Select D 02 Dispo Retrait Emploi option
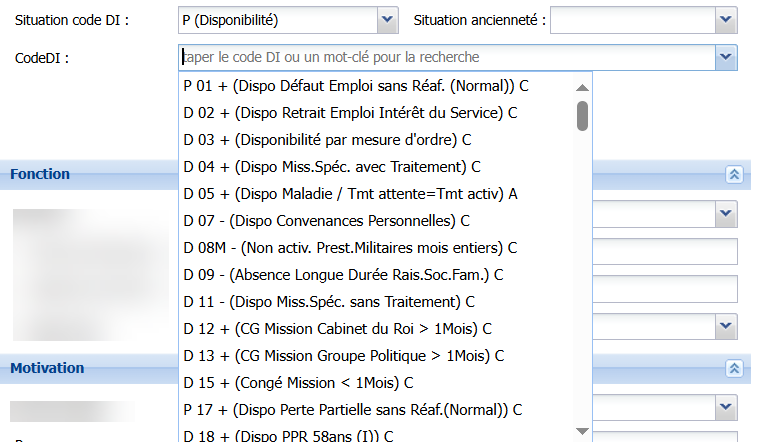The width and height of the screenshot is (760, 442). pyautogui.click(x=350, y=113)
